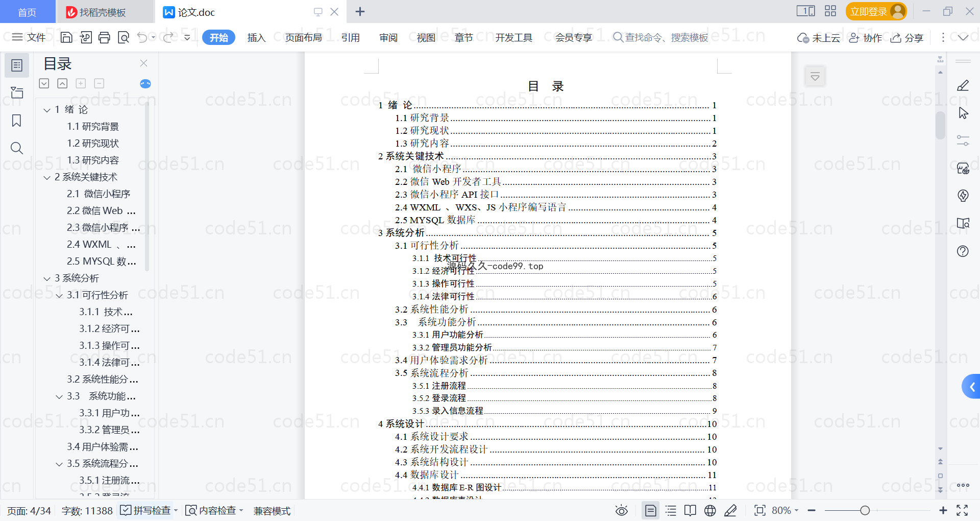
Task: Collapse the 3 系统分析 tree node
Action: [x=47, y=278]
